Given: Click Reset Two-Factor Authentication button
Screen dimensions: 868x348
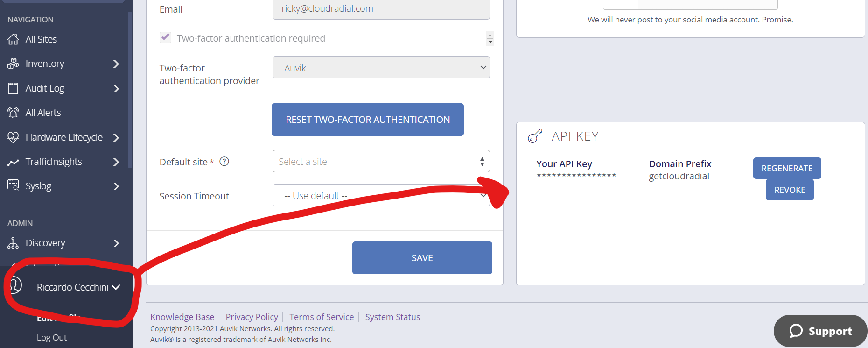Looking at the screenshot, I should (x=368, y=120).
